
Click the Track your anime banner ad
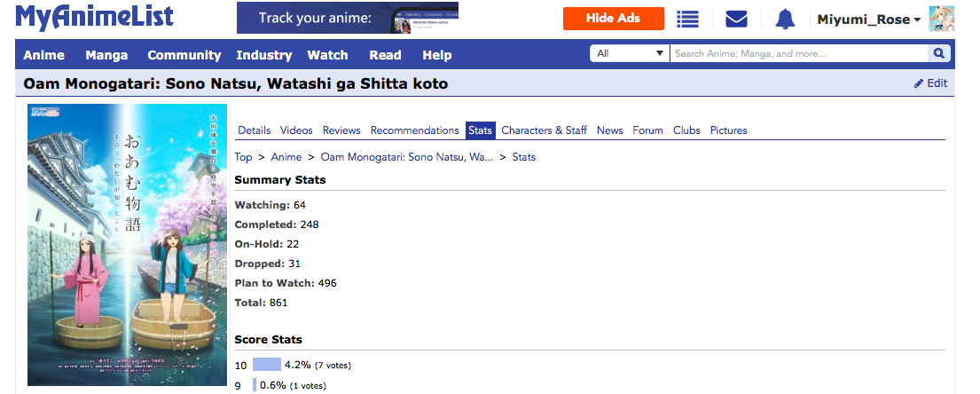tap(347, 18)
